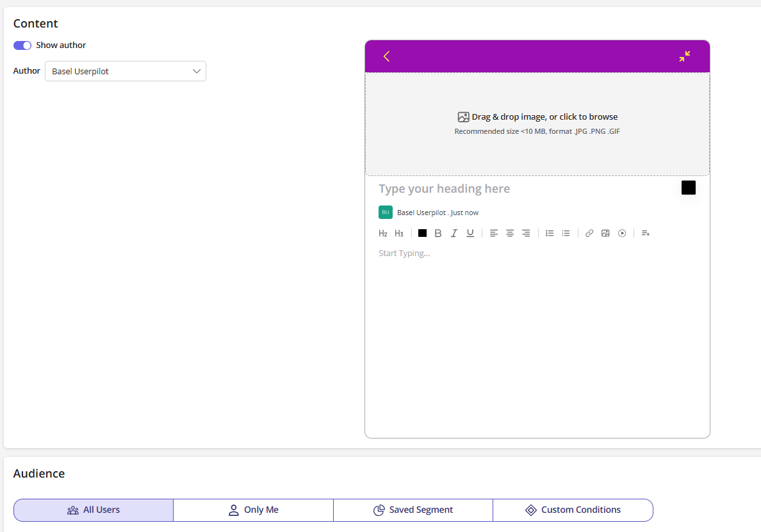Align text left

494,233
